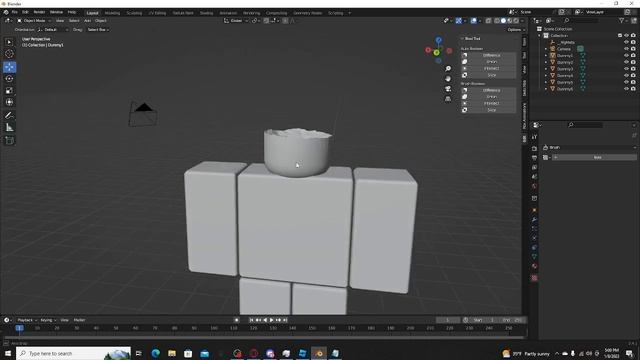Toggle X-ray mode in viewport header
Viewport: 640px width, 360px height.
click(489, 20)
